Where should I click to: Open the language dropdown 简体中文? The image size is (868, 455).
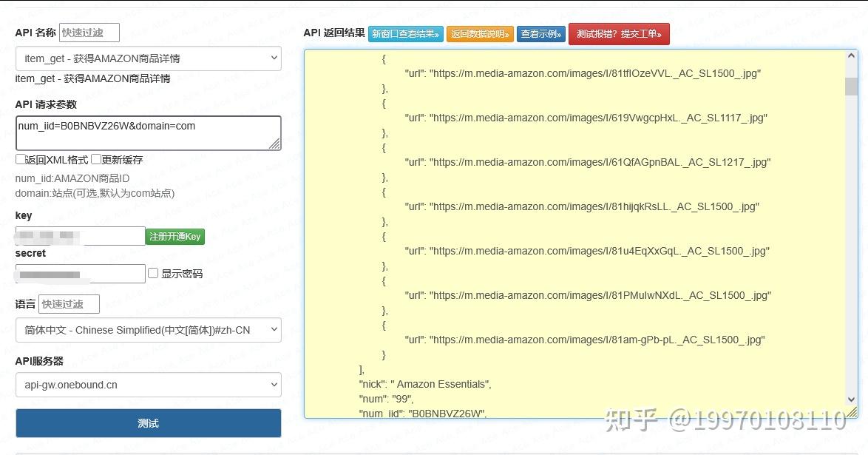[x=149, y=330]
